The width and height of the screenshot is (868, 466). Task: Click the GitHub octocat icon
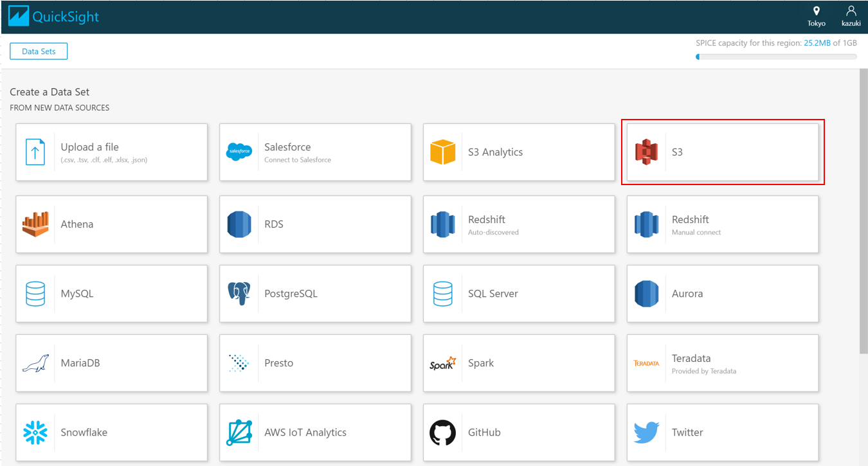(x=443, y=433)
